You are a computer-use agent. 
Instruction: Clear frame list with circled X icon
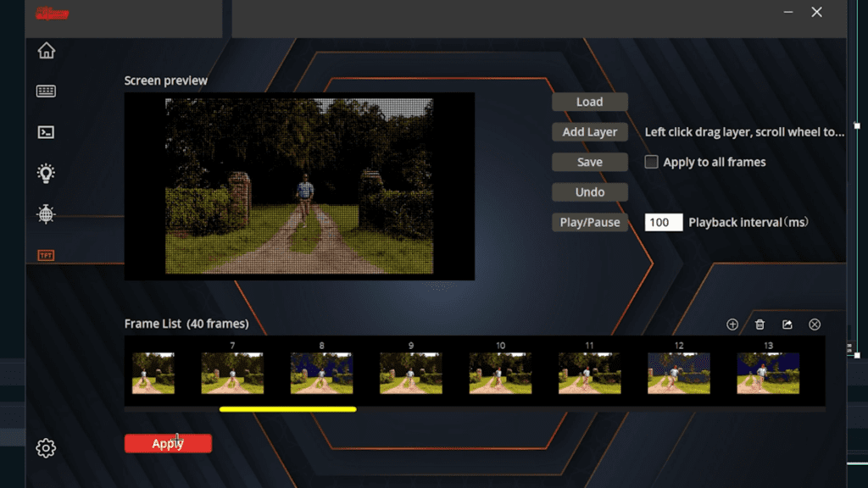(x=815, y=324)
